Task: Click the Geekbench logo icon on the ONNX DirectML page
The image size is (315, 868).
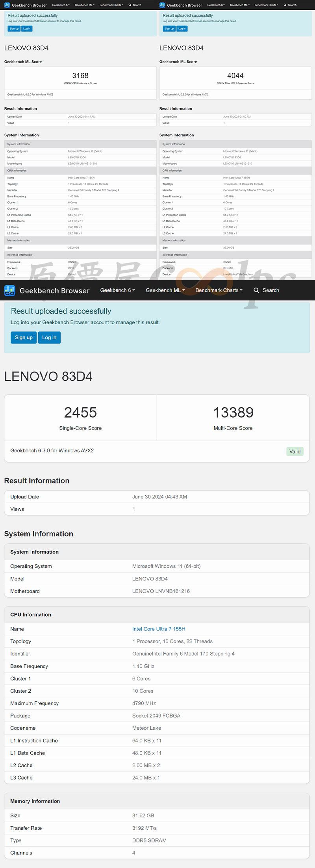Action: pos(162,5)
